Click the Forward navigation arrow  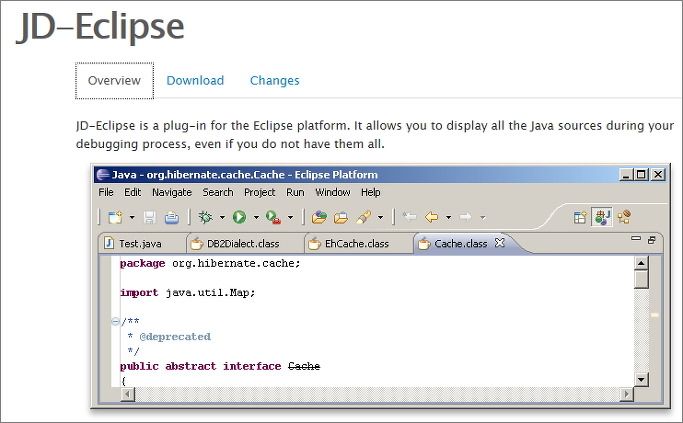[x=465, y=217]
